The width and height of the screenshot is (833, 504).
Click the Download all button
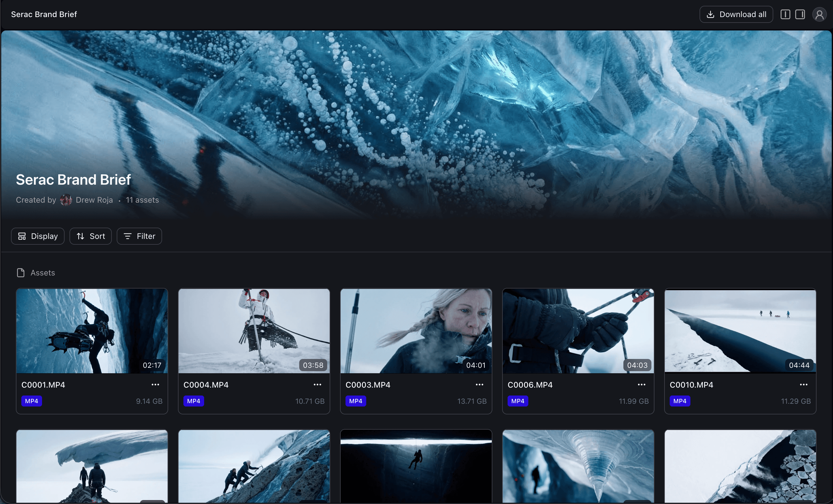click(736, 14)
